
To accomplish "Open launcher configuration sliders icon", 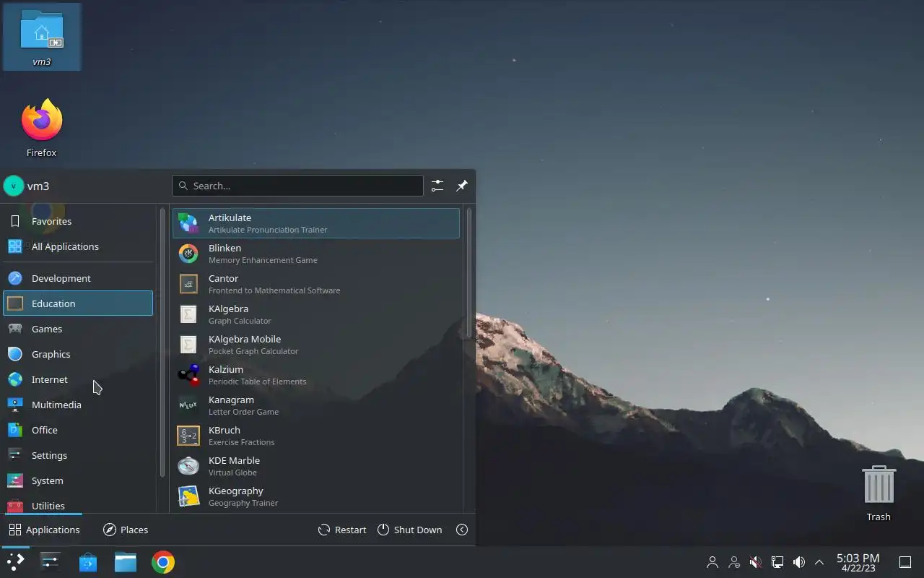I will (437, 186).
